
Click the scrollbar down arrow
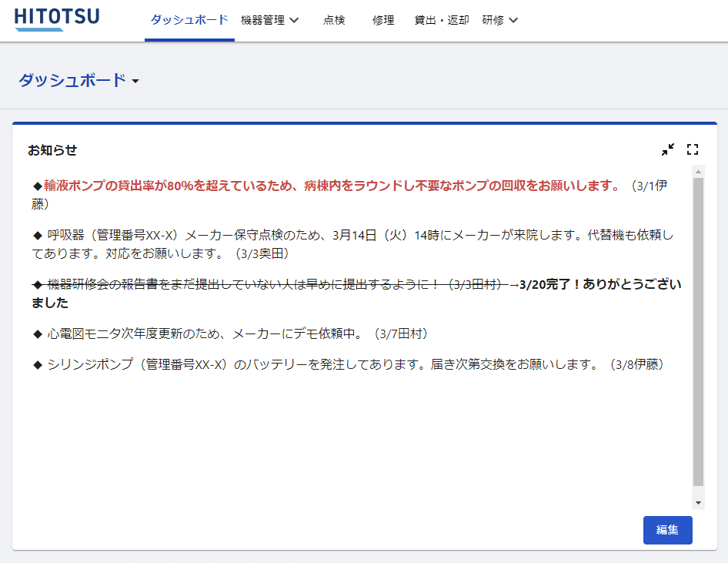click(x=697, y=501)
